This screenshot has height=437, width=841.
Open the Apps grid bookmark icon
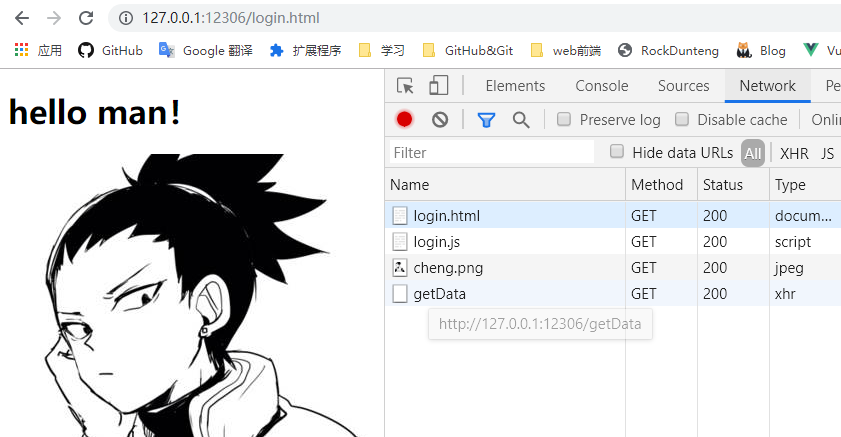coord(21,50)
